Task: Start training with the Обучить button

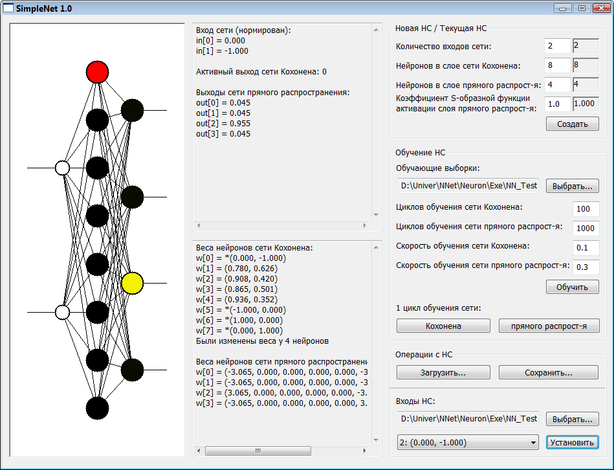Action: click(x=572, y=287)
